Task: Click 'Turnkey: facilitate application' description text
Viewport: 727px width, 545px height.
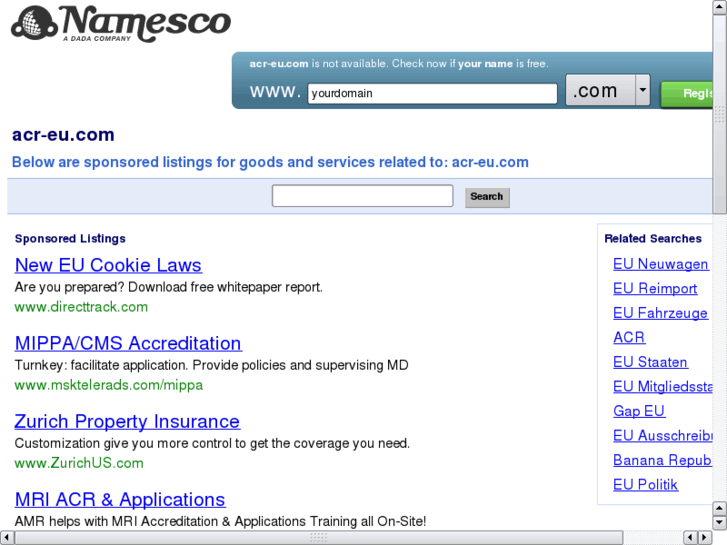Action: 211,365
